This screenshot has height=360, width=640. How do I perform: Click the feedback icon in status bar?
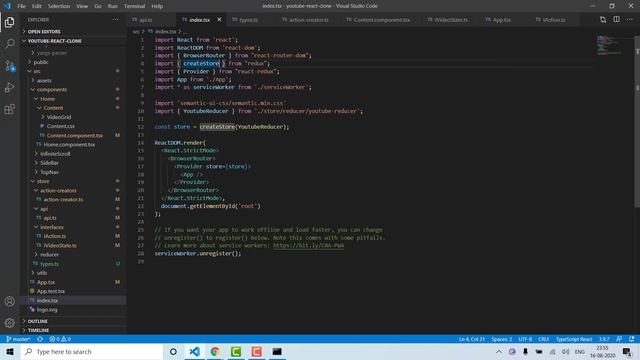619,339
